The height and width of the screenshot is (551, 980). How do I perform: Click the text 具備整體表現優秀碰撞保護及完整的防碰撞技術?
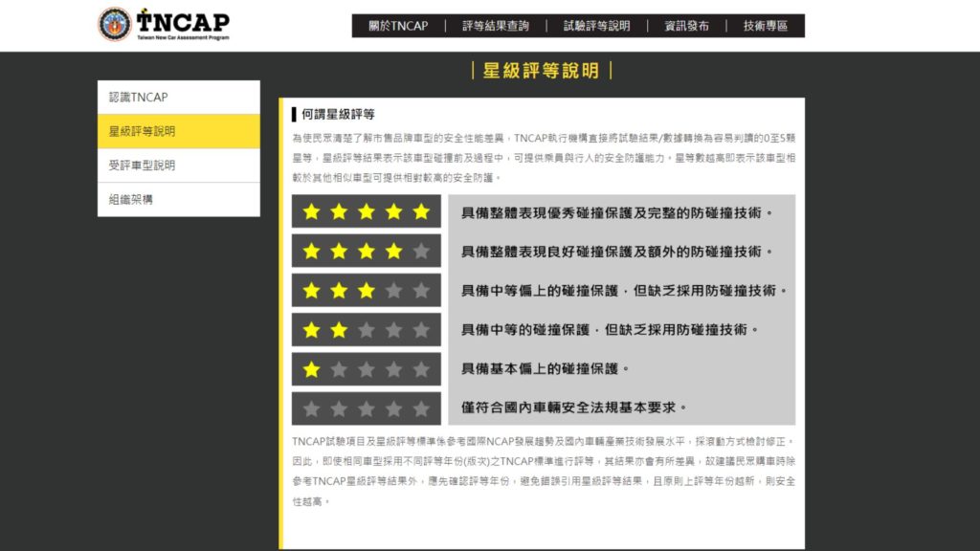[x=617, y=213]
